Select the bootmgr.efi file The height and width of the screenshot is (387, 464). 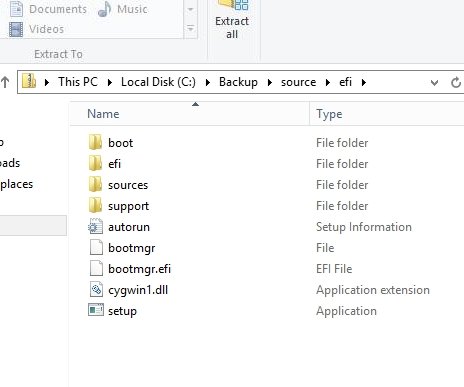click(139, 269)
